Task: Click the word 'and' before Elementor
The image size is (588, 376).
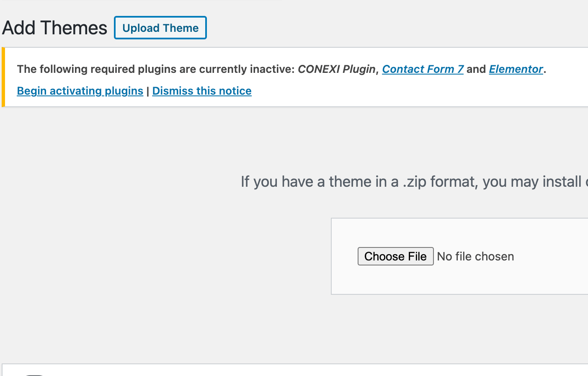Action: 476,69
